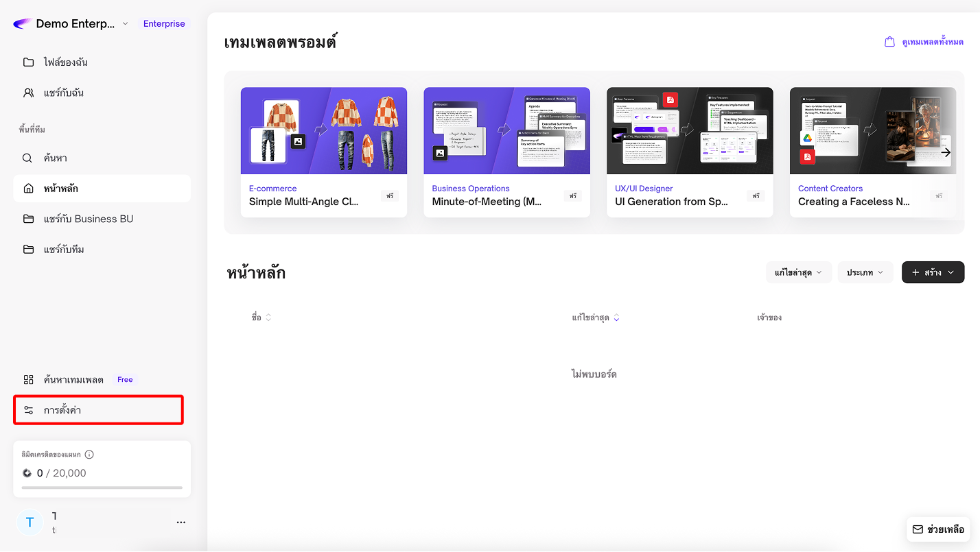Open ค้นหาเทมเพลต template browser
Viewport: 980px width, 552px height.
pos(73,380)
